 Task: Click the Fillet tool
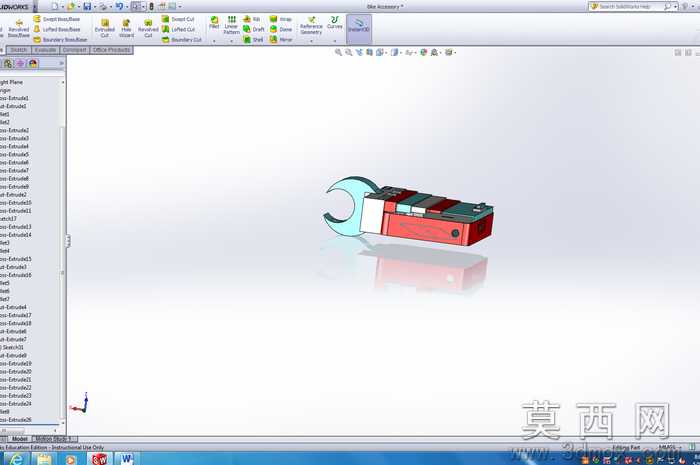214,23
